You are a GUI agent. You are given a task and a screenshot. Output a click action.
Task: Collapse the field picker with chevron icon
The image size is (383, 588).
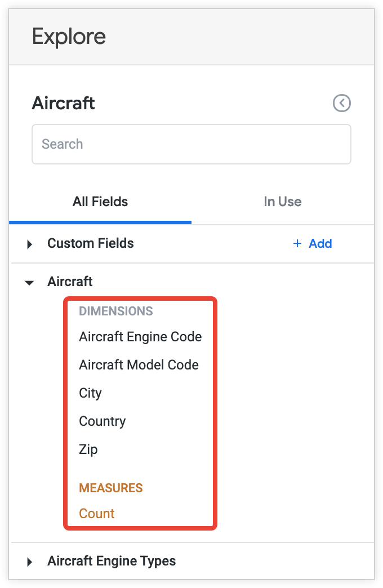[x=342, y=103]
